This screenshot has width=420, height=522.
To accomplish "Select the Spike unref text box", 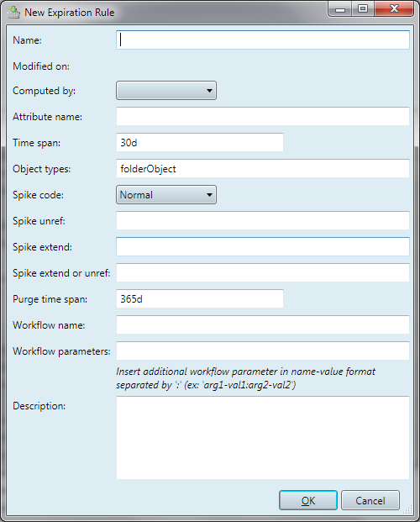I will (263, 221).
